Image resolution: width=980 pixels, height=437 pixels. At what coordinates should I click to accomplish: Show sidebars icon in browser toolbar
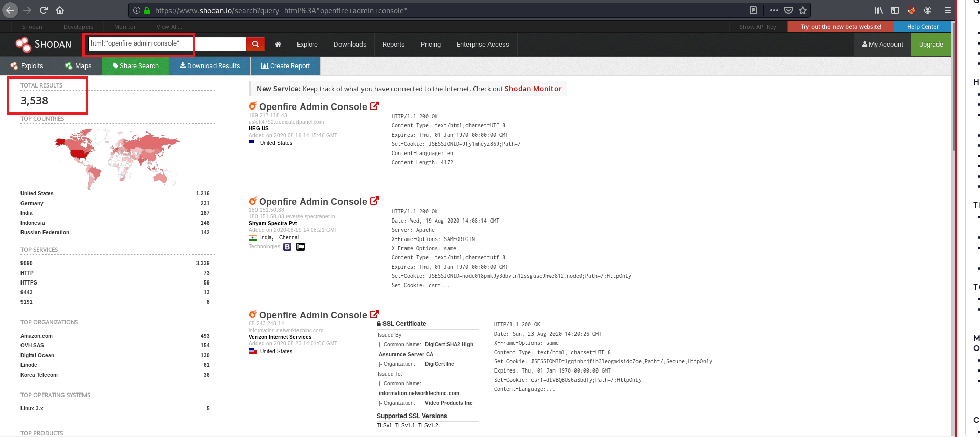click(x=895, y=10)
